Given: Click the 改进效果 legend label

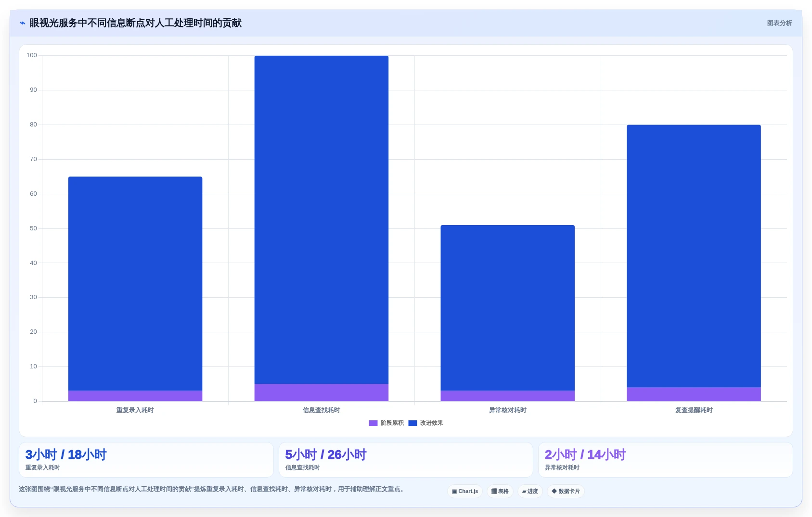Looking at the screenshot, I should (431, 423).
